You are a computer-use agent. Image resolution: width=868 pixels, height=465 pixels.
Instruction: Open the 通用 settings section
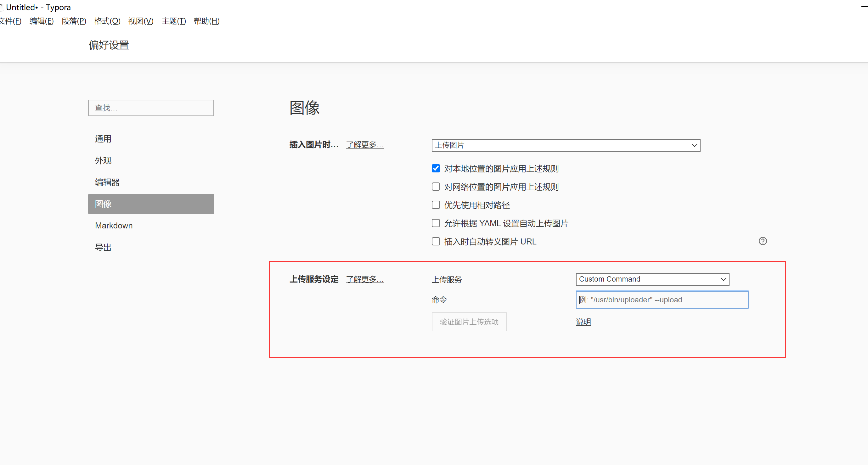(103, 139)
